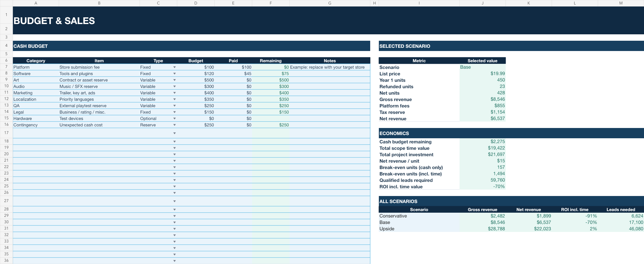This screenshot has height=264, width=644.
Task: Select column A header
Action: (36, 3)
